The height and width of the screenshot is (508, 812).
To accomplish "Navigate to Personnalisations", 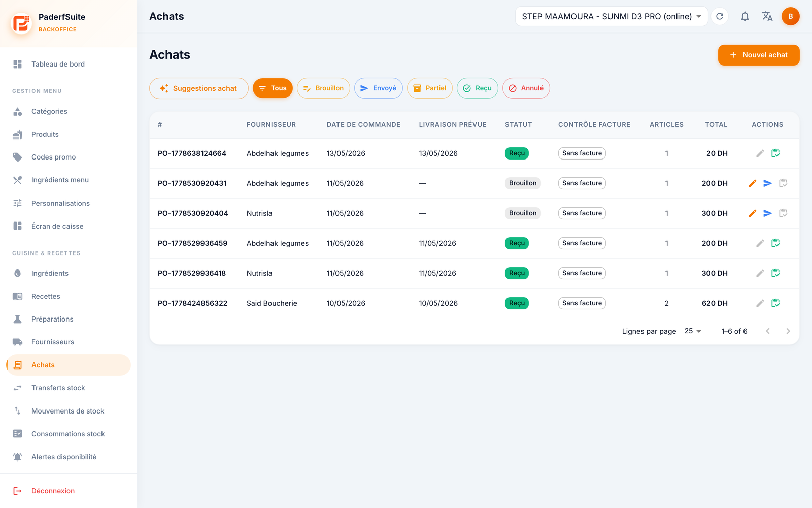I will pos(69,203).
